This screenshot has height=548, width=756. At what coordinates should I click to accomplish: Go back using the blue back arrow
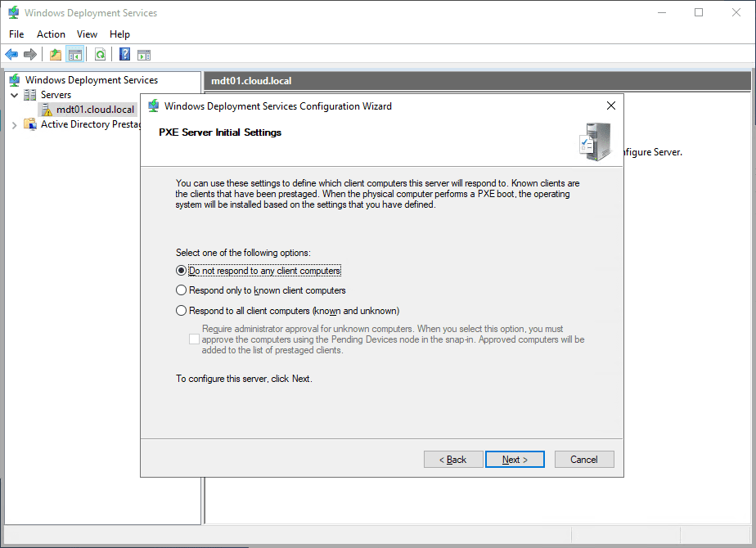point(11,55)
